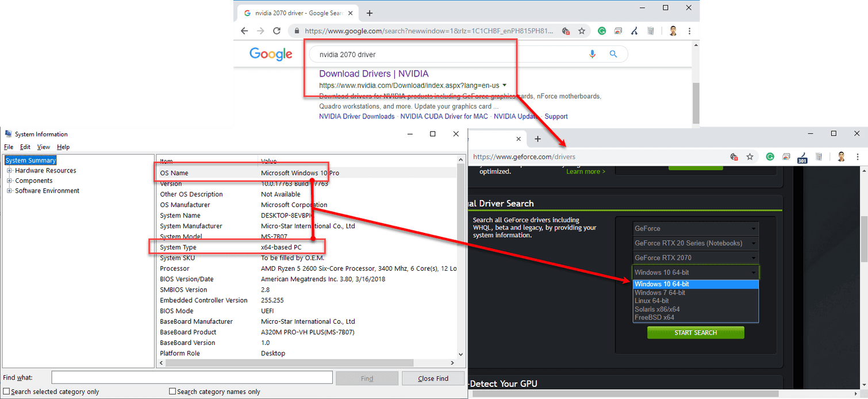Bookmark geforce.com page with star
868x399 pixels.
click(x=750, y=156)
